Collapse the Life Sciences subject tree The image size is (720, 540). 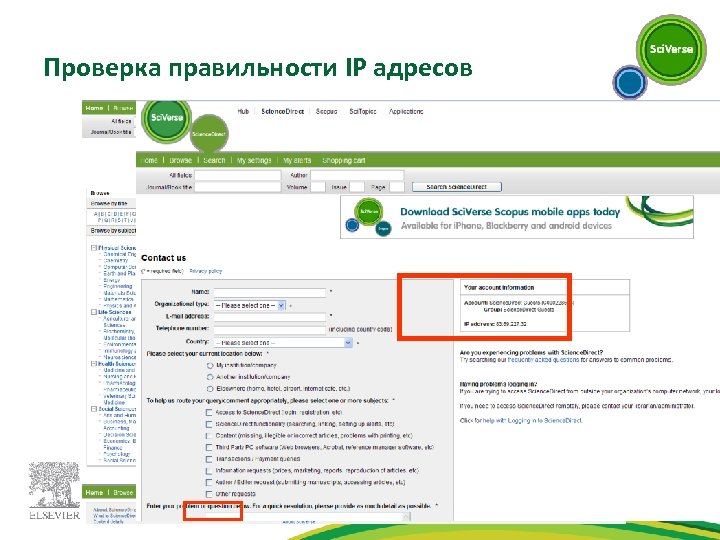tap(94, 312)
